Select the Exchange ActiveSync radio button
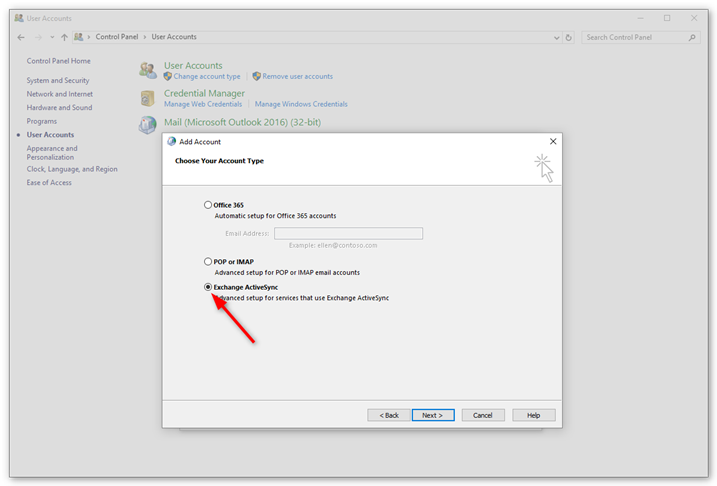Viewport: 717px width, 486px height. click(208, 287)
